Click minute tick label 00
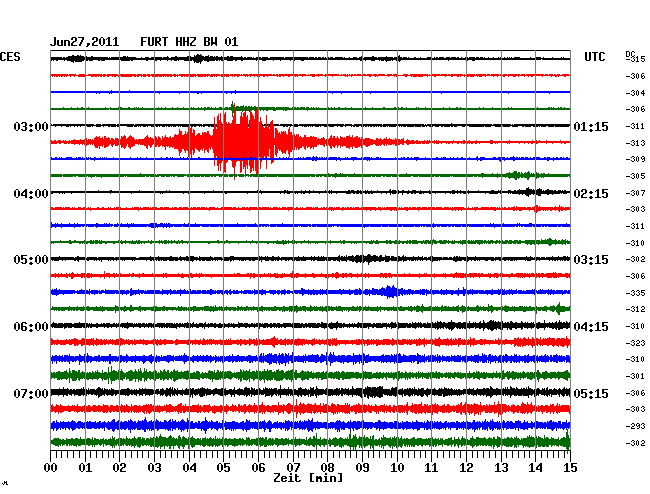Image resolution: width=650 pixels, height=494 pixels. 51,467
